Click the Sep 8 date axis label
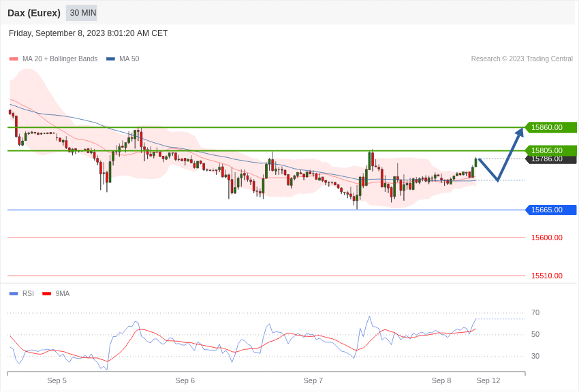 (441, 380)
